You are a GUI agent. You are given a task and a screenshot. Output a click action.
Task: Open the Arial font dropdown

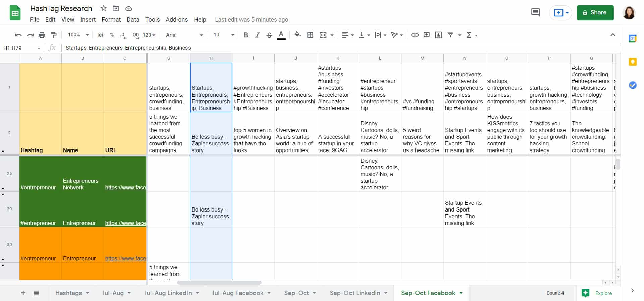(x=184, y=35)
